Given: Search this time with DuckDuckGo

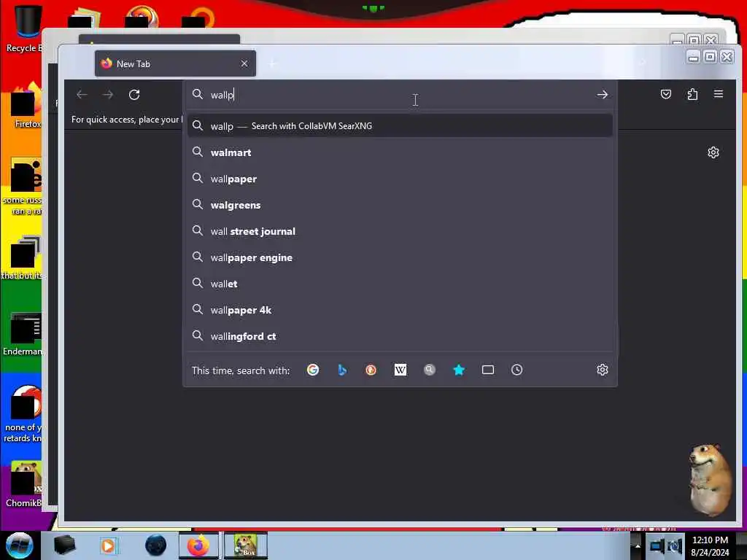Looking at the screenshot, I should (371, 370).
